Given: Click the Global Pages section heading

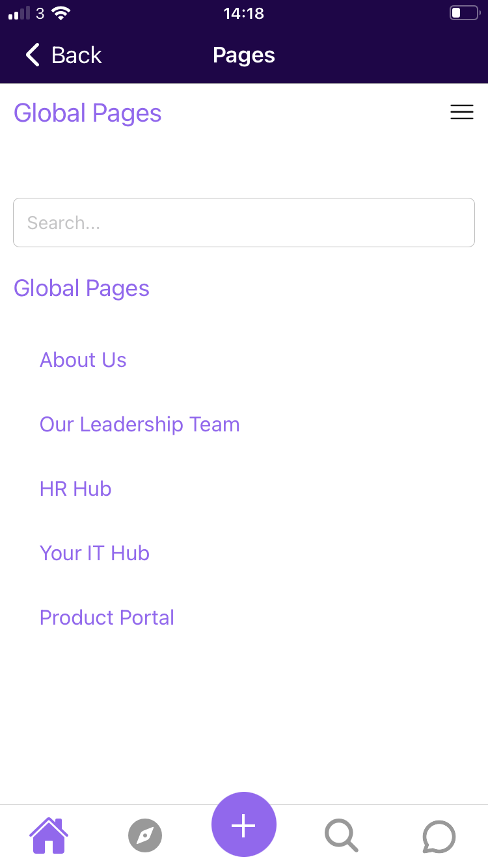Looking at the screenshot, I should [82, 288].
